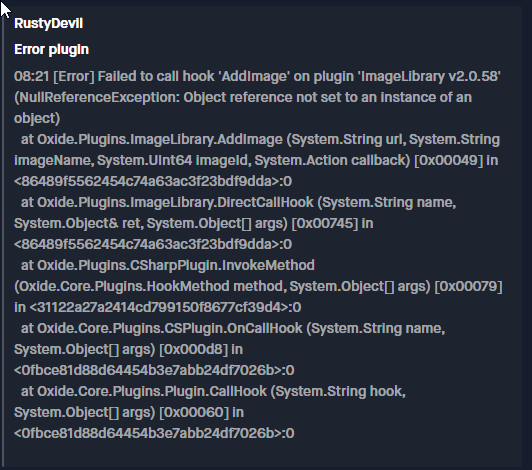This screenshot has height=470, width=532.
Task: Click the 08:21 timestamp in the error
Action: click(x=32, y=76)
